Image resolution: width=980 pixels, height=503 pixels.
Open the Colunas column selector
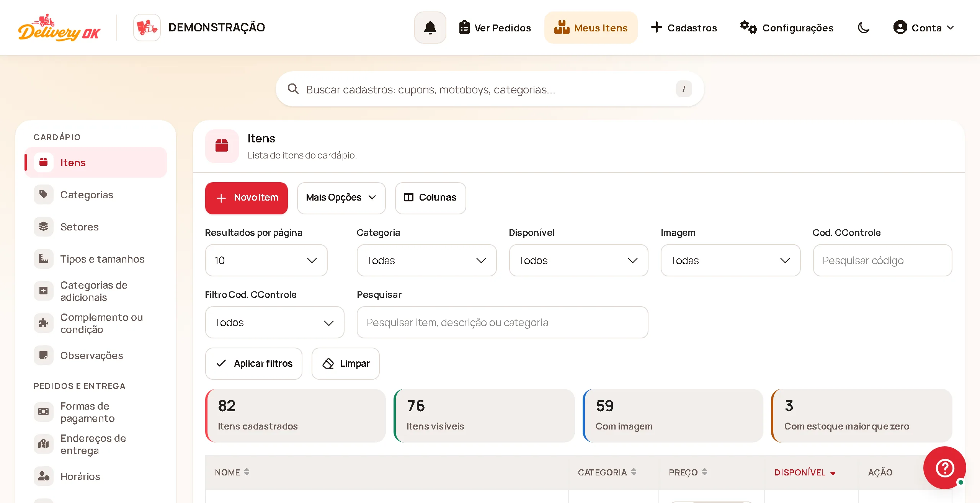(x=431, y=198)
